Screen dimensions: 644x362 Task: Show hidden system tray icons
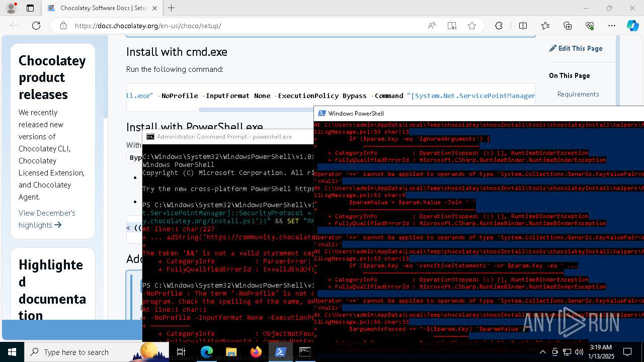(x=542, y=352)
